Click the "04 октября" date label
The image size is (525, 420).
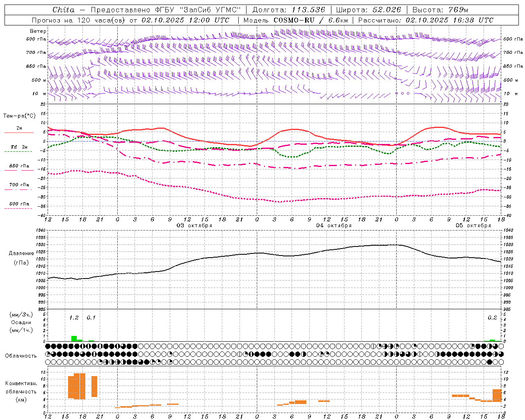(334, 226)
